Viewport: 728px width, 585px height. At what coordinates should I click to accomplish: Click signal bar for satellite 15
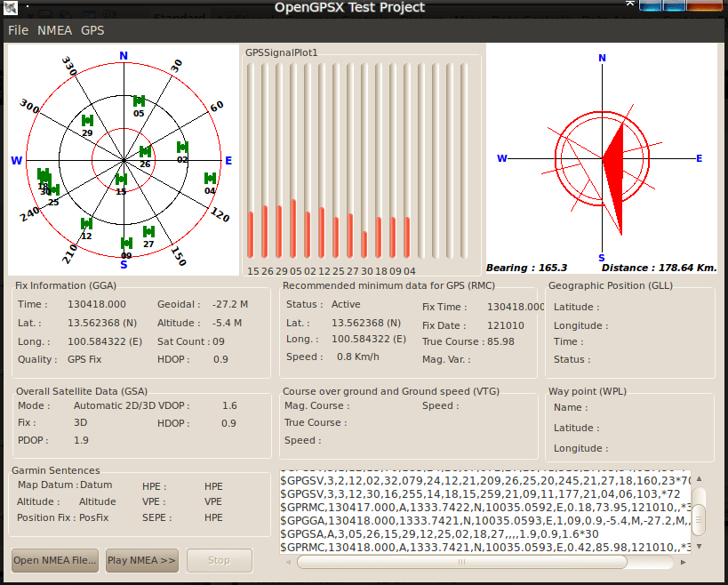[x=251, y=235]
